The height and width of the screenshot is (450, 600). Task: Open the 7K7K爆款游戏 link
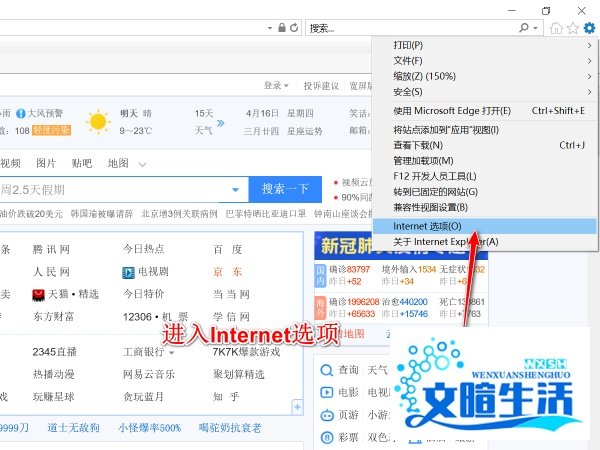tap(246, 352)
